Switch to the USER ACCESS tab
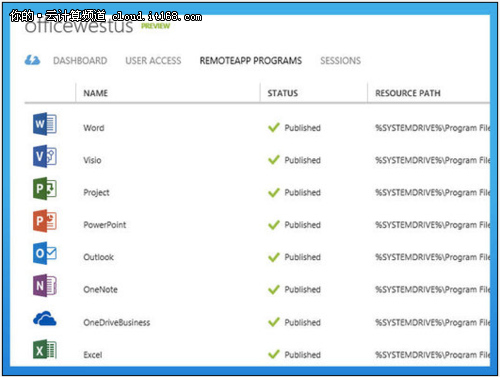Image resolution: width=500 pixels, height=377 pixels. (153, 61)
